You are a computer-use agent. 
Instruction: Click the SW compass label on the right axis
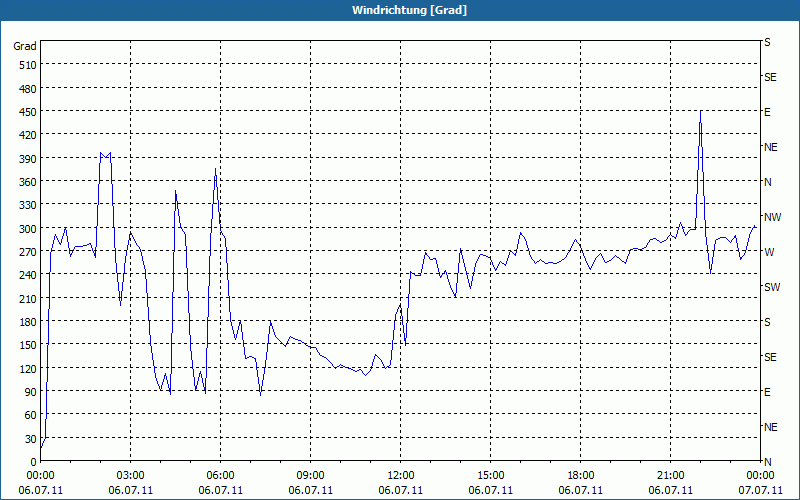772,287
